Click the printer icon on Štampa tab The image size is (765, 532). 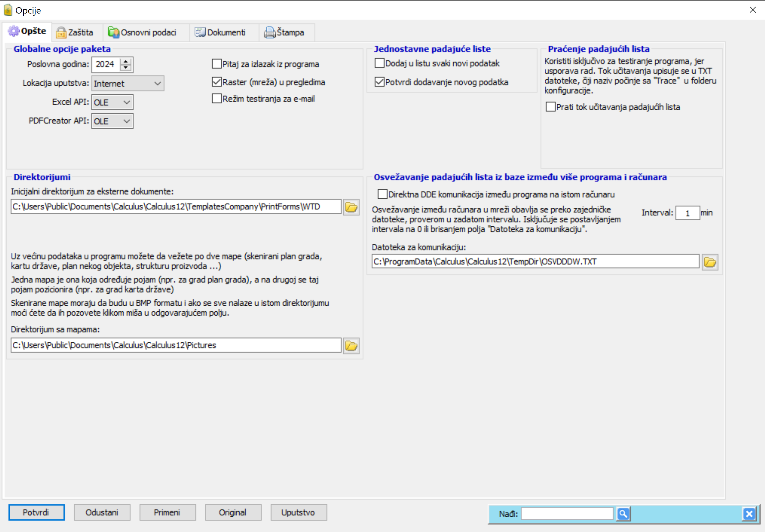click(269, 32)
